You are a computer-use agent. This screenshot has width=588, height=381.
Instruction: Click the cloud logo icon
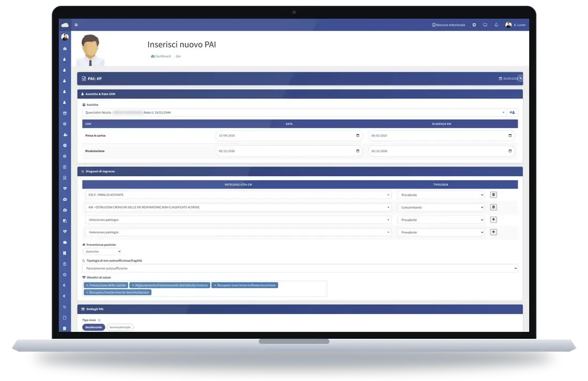65,25
